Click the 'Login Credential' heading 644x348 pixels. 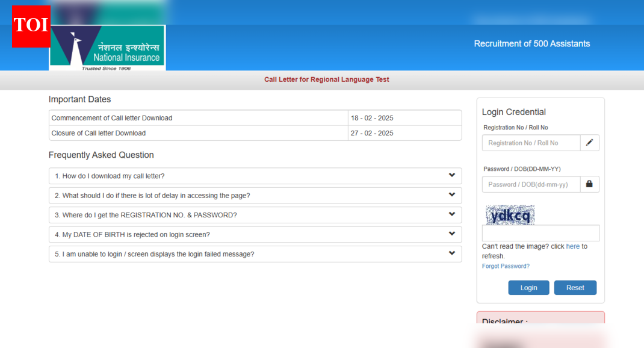tap(514, 112)
